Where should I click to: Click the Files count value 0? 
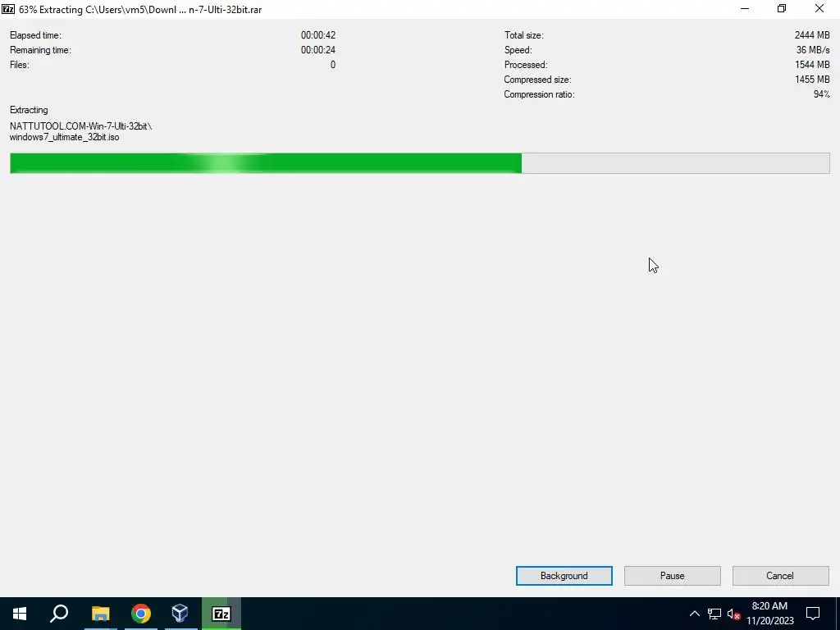coord(333,65)
